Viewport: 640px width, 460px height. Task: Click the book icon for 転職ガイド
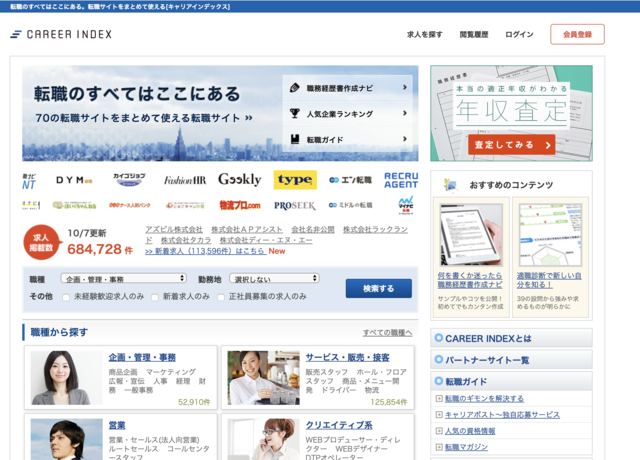(295, 139)
